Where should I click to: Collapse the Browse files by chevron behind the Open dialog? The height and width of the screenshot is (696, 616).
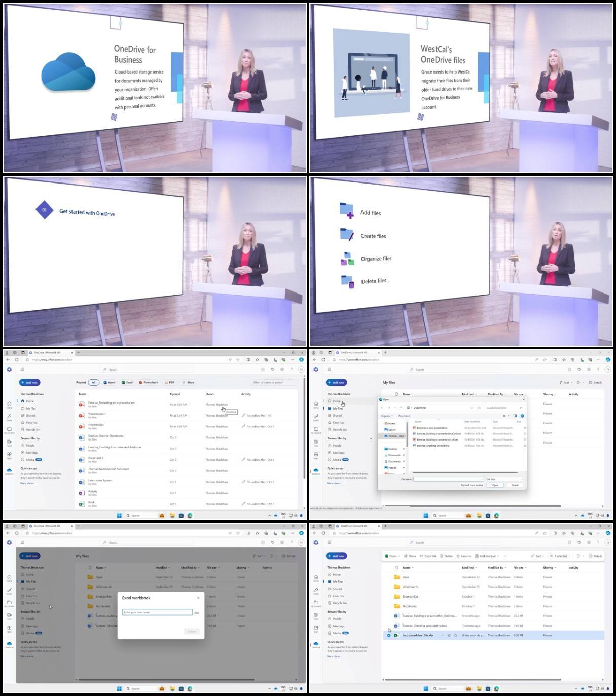point(371,438)
